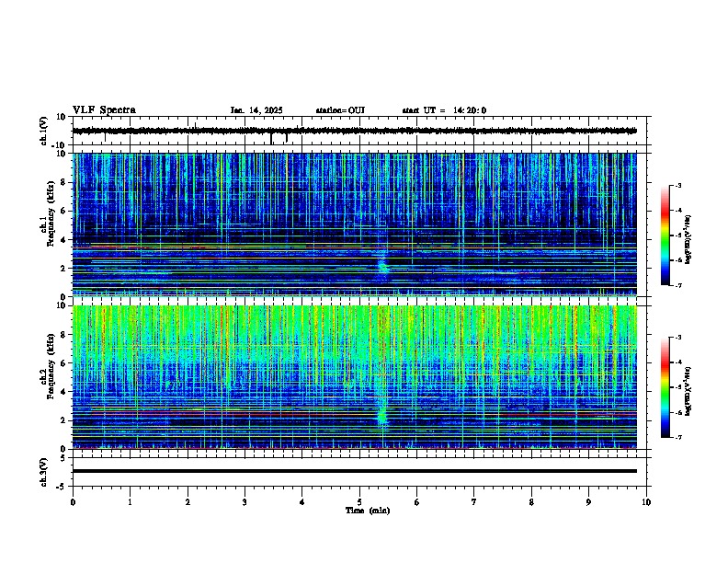Click the "start UT = 14:20:0" header text
Viewport: 728px width, 563px height.
click(444, 110)
